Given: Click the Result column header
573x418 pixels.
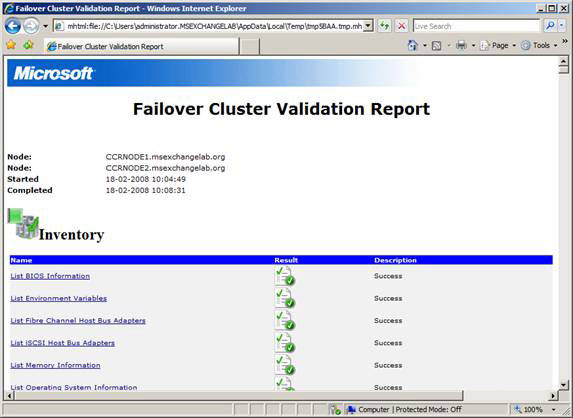Looking at the screenshot, I should coord(286,260).
